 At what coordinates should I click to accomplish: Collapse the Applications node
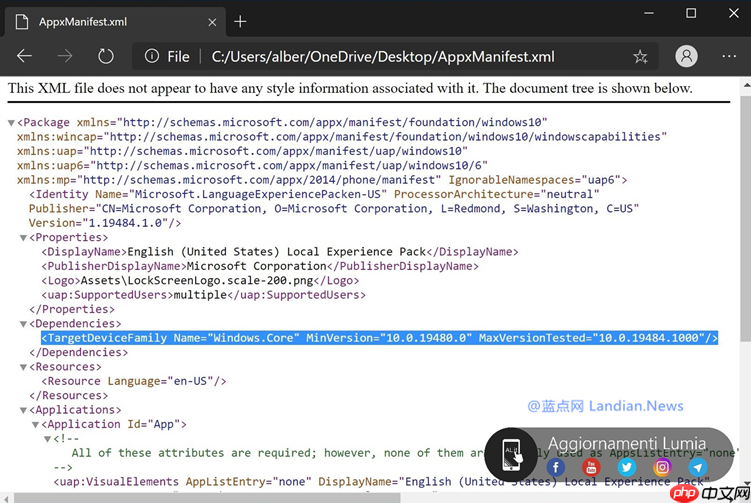click(23, 411)
